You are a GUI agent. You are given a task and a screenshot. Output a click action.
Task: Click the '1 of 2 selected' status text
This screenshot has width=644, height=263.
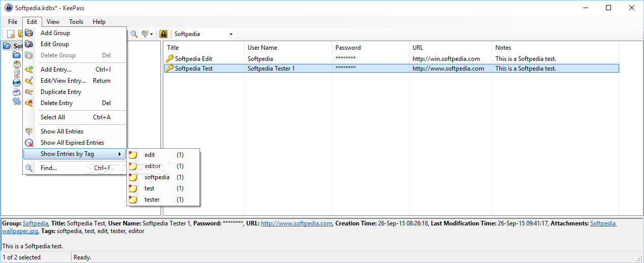(x=21, y=257)
